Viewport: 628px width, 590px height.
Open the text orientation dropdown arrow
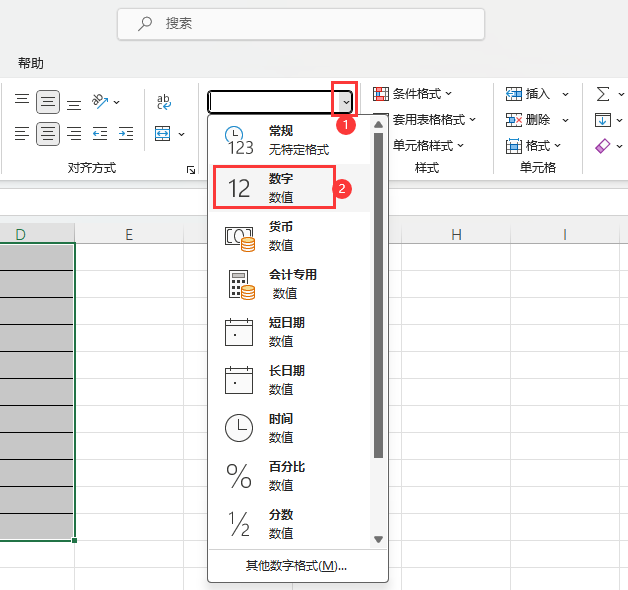point(117,103)
